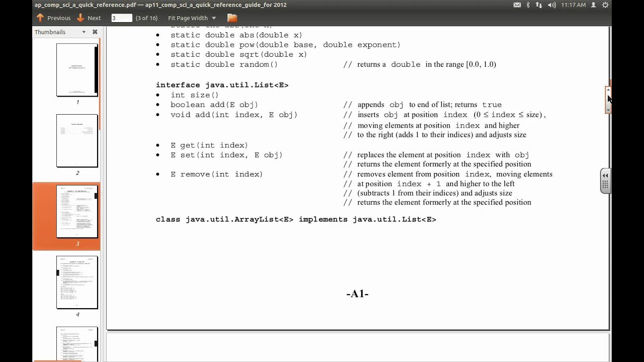Image resolution: width=644 pixels, height=362 pixels.
Task: Click the orange icon right of Fit Page Width
Action: [x=232, y=18]
